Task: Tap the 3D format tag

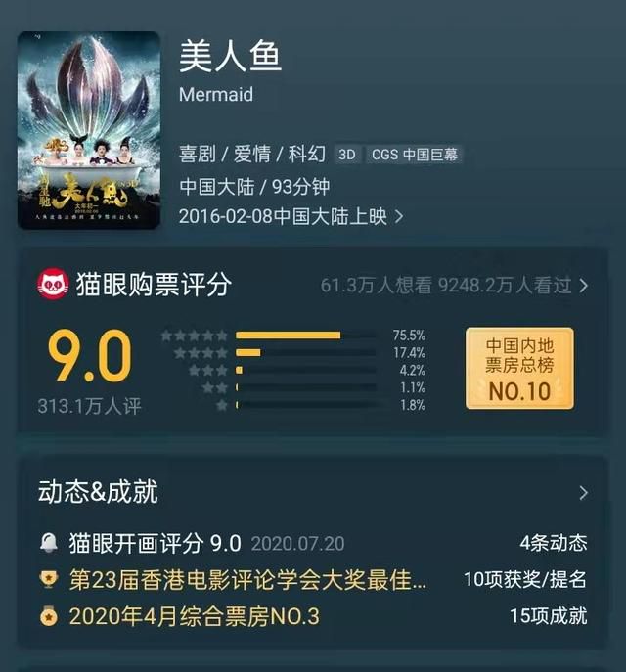Action: (x=346, y=155)
